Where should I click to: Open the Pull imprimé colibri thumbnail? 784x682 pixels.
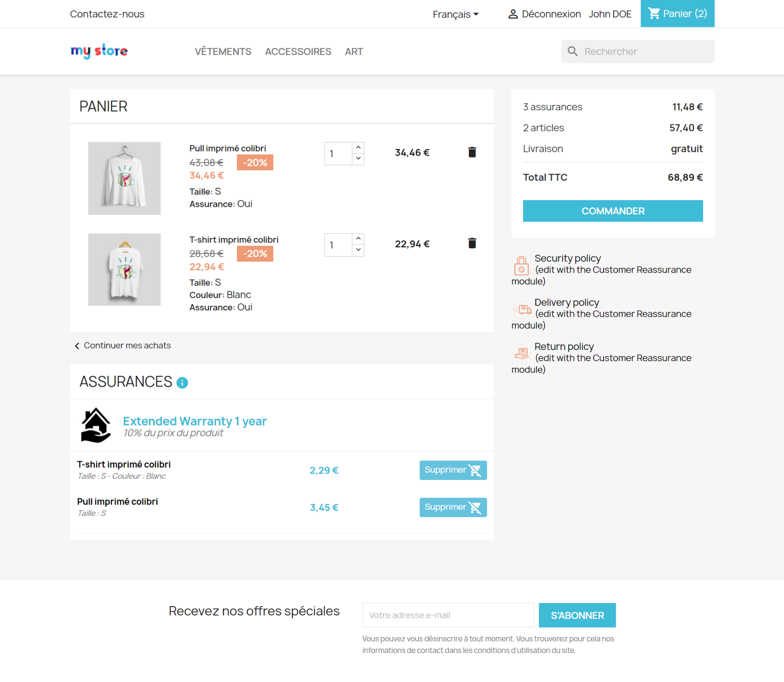(x=125, y=178)
